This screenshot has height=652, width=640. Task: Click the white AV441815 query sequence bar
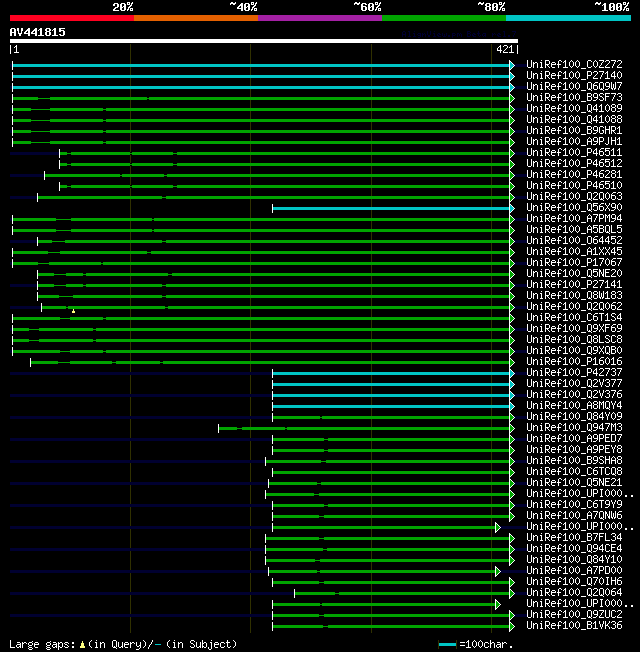click(264, 41)
